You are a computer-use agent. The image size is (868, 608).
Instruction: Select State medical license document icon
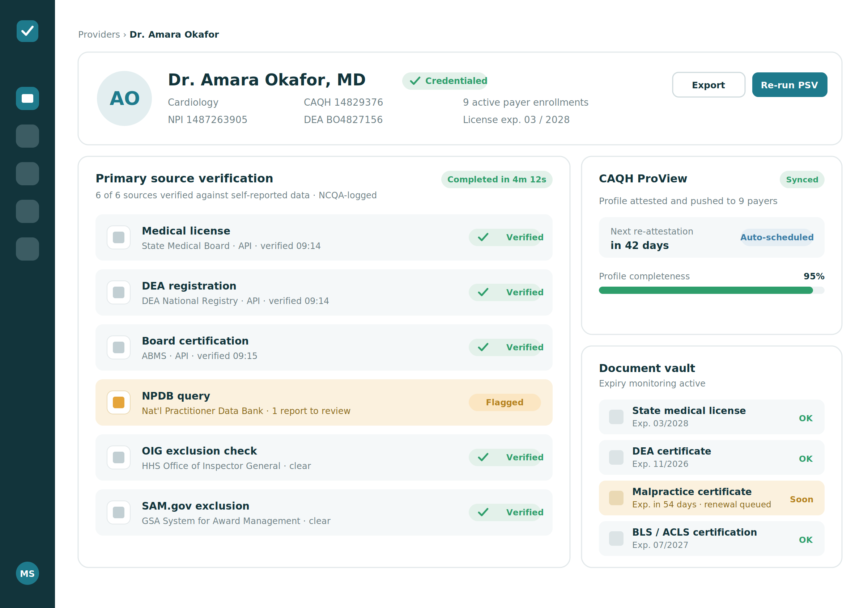click(616, 417)
